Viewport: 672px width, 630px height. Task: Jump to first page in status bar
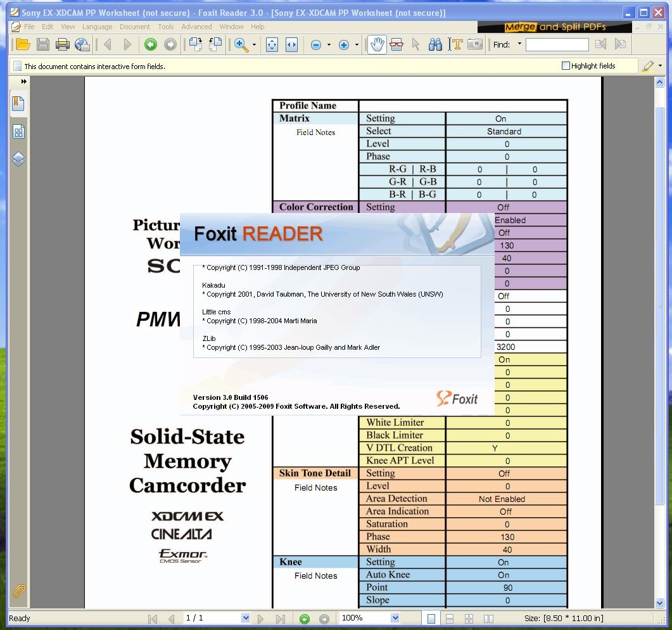point(152,619)
